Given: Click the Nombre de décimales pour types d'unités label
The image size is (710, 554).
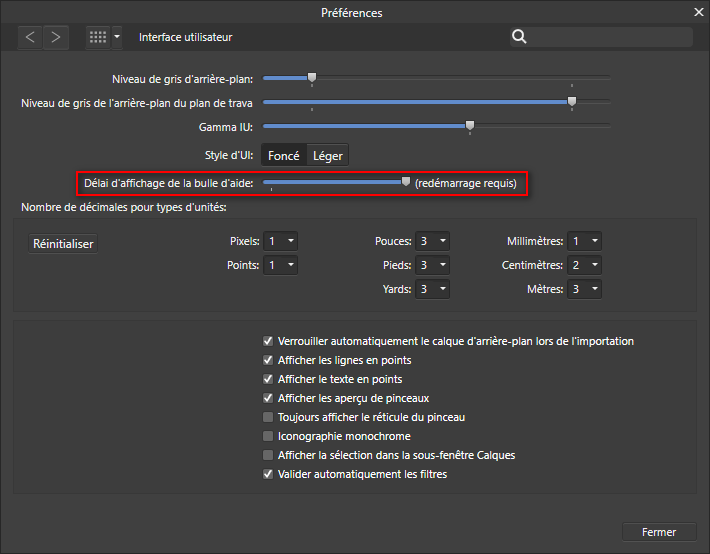Looking at the screenshot, I should pyautogui.click(x=124, y=207).
